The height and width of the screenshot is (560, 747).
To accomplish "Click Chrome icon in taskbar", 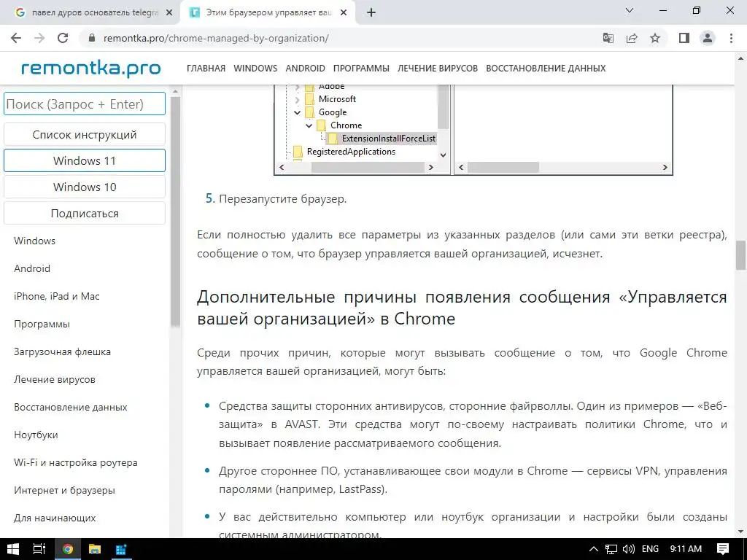I will point(68,549).
